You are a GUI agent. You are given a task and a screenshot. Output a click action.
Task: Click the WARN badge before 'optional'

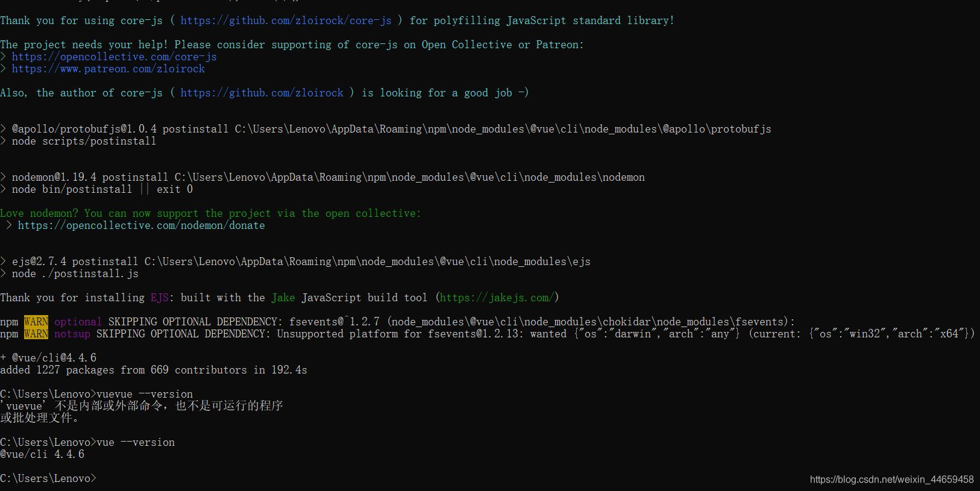(x=36, y=322)
